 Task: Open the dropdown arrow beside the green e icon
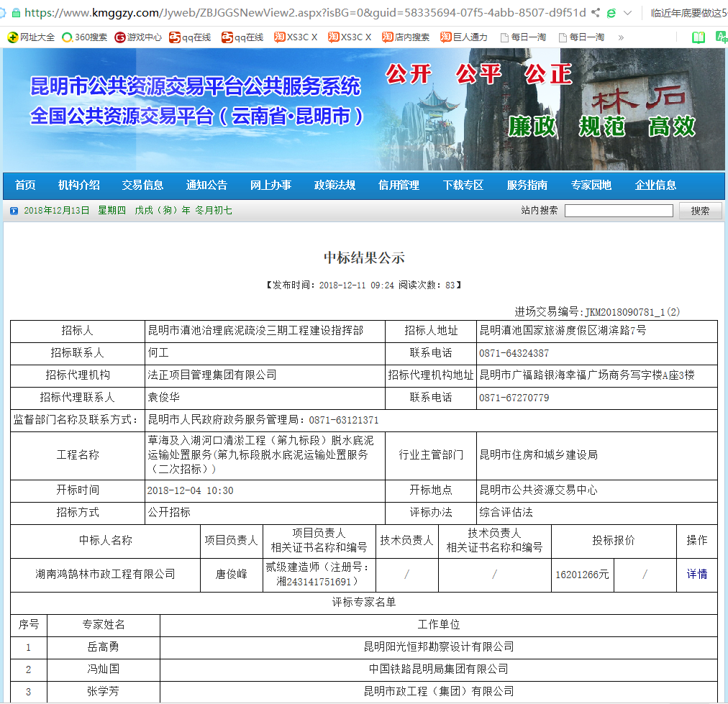(x=628, y=13)
